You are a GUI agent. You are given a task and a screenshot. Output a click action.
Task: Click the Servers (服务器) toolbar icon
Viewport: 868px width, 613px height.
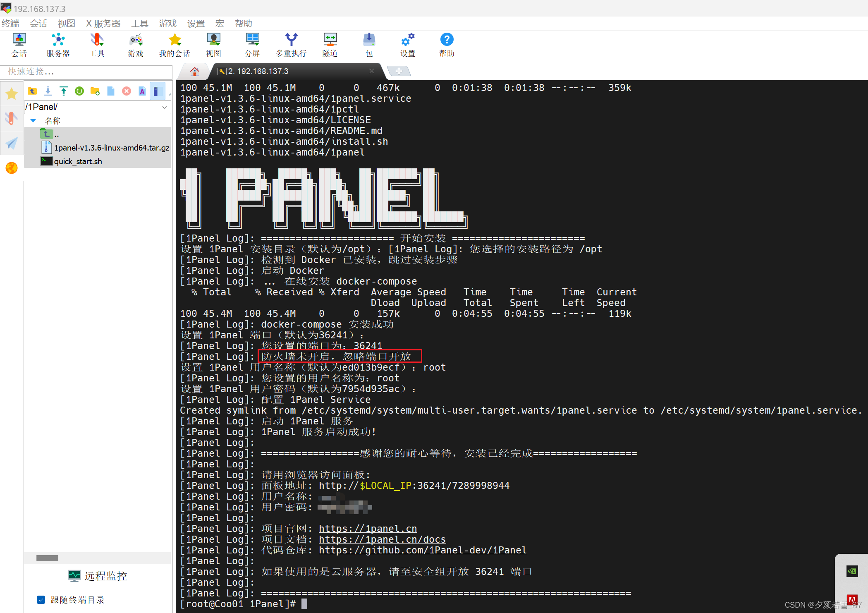[x=58, y=45]
